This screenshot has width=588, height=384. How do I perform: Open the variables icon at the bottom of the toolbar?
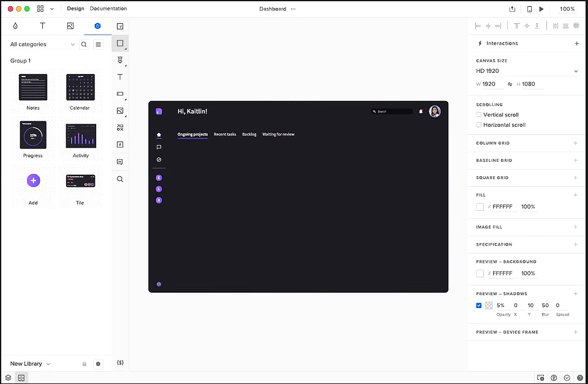(120, 363)
